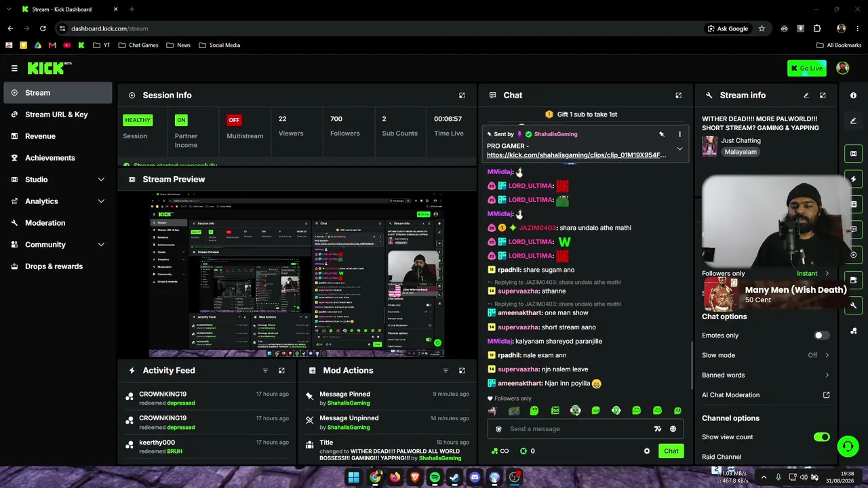Expand the pinned message chevron
The height and width of the screenshot is (488, 868).
tap(679, 149)
